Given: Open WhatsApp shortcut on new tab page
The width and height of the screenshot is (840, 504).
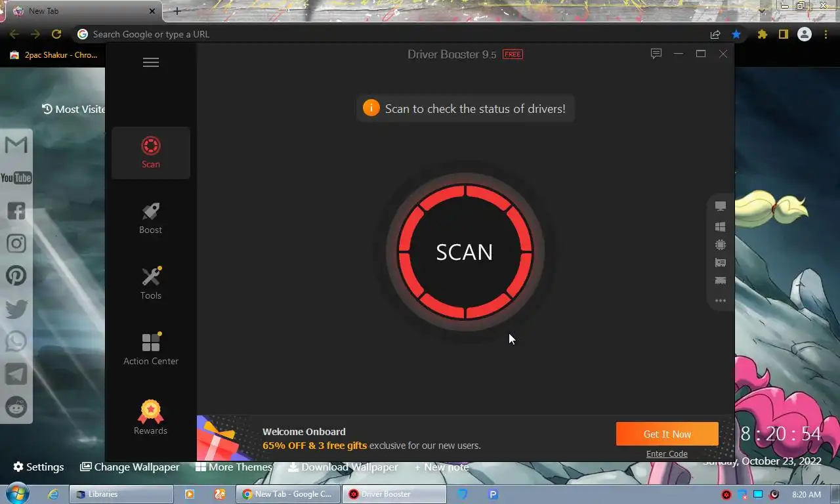Looking at the screenshot, I should point(16,341).
